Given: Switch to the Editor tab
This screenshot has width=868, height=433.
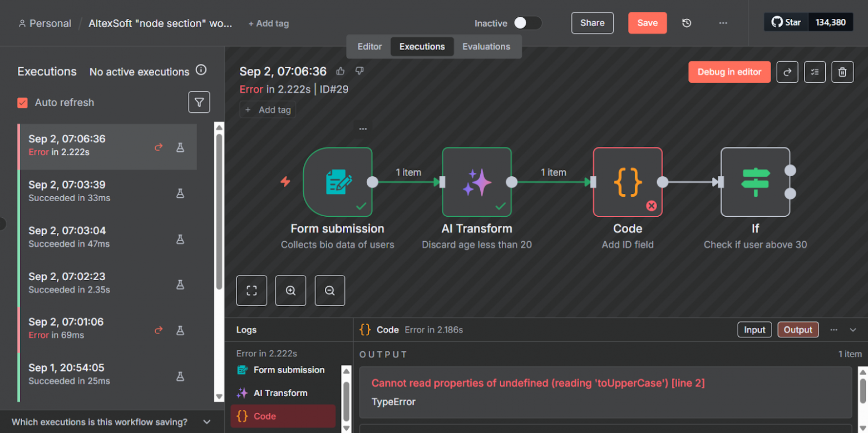Looking at the screenshot, I should tap(369, 47).
